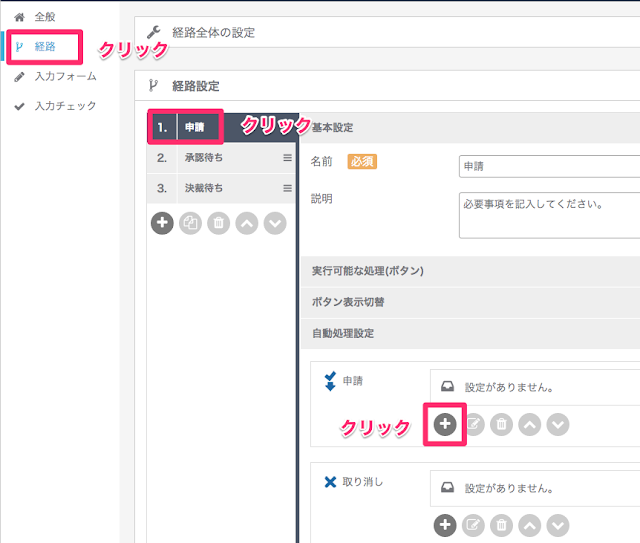
Task: Click the home icon beside 全般
Action: [x=19, y=17]
